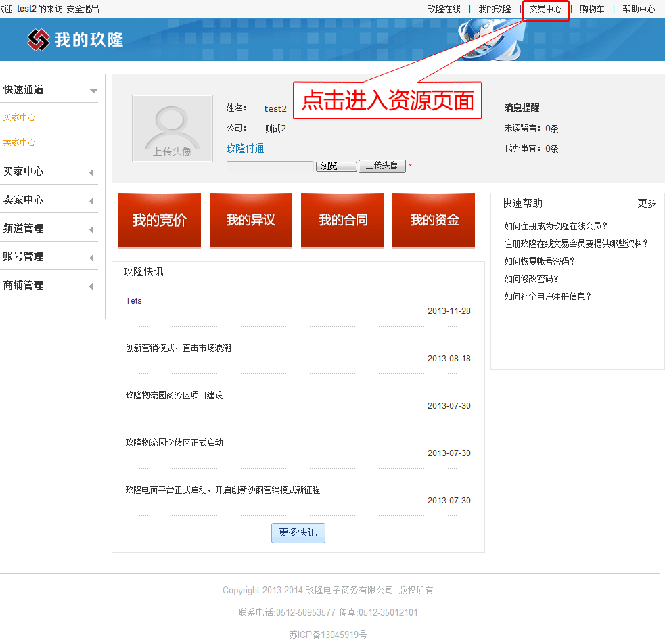Open 交易中心 in top navigation
Image resolution: width=665 pixels, height=644 pixels.
(545, 9)
